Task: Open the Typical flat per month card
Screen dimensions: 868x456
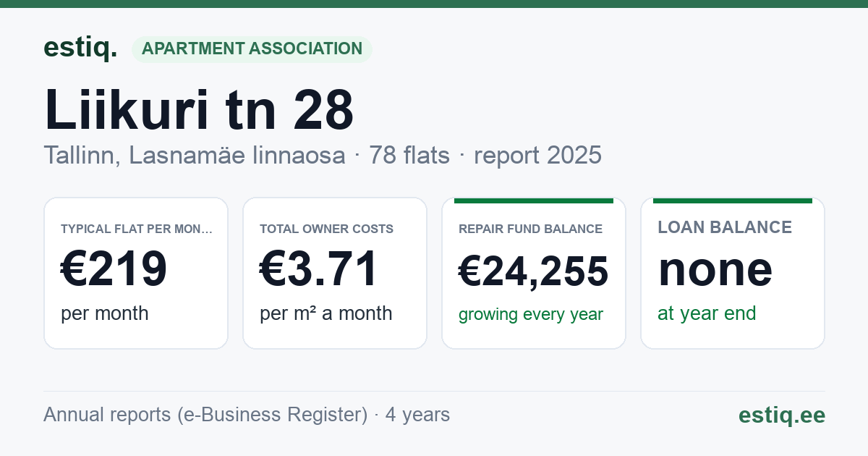Action: 136,273
